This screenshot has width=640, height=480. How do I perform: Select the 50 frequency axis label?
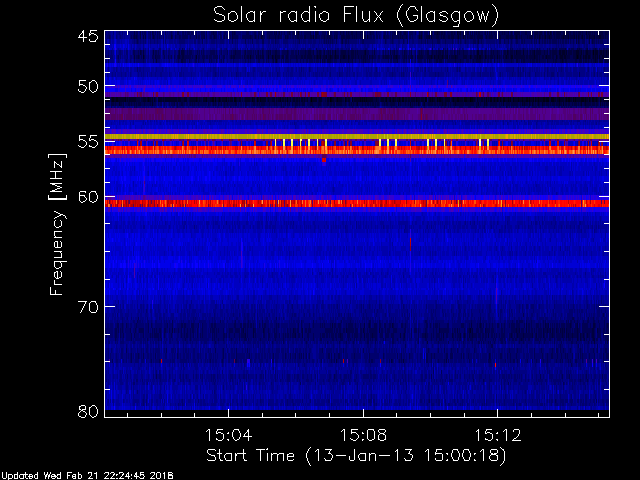coord(88,87)
